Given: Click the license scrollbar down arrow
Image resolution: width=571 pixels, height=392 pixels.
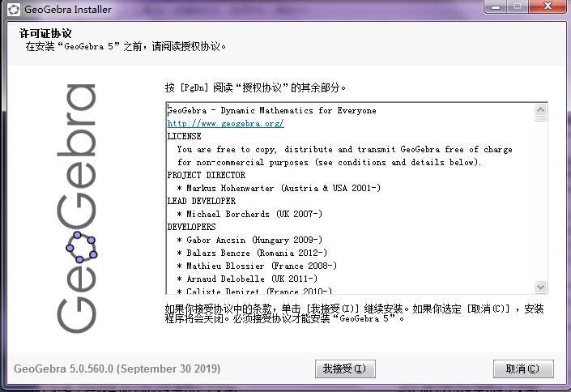Looking at the screenshot, I should (540, 287).
